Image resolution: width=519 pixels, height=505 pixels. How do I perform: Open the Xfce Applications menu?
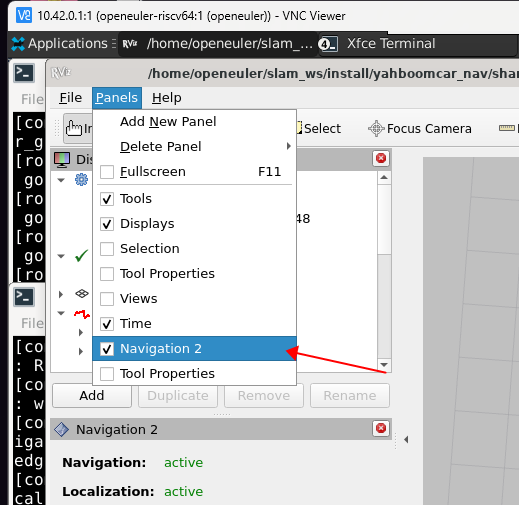click(59, 43)
